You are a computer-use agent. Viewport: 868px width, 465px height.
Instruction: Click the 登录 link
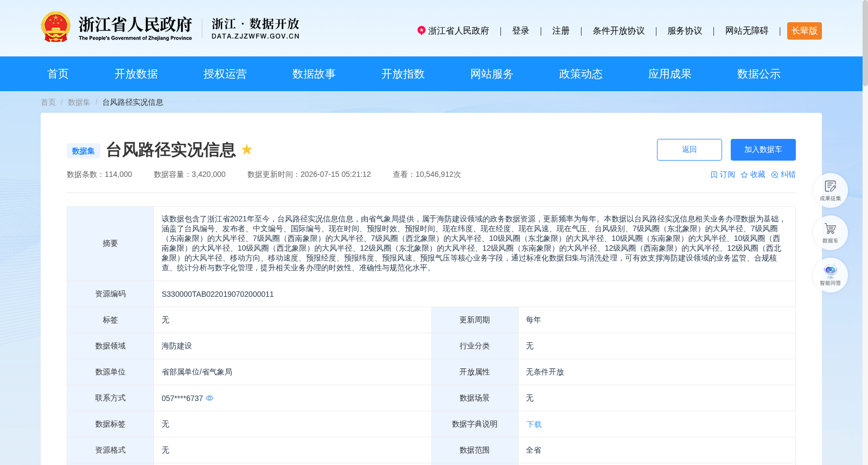521,31
